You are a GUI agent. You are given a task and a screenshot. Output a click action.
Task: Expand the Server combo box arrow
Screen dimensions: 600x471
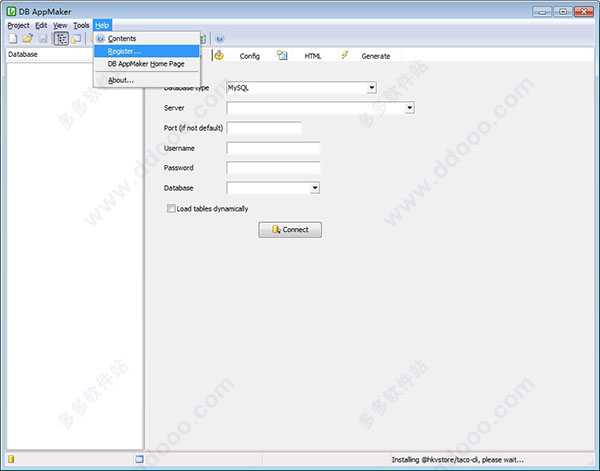click(x=409, y=108)
